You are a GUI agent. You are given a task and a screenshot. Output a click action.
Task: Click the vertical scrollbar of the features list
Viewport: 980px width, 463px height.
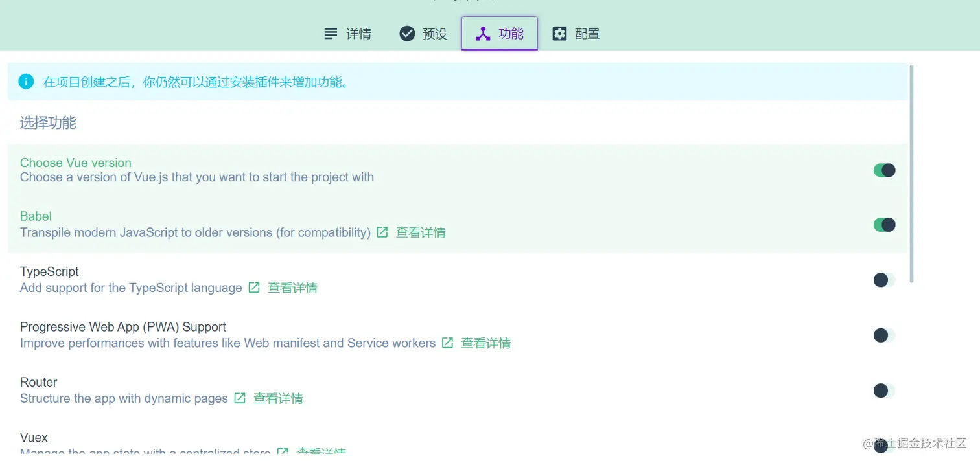912,174
